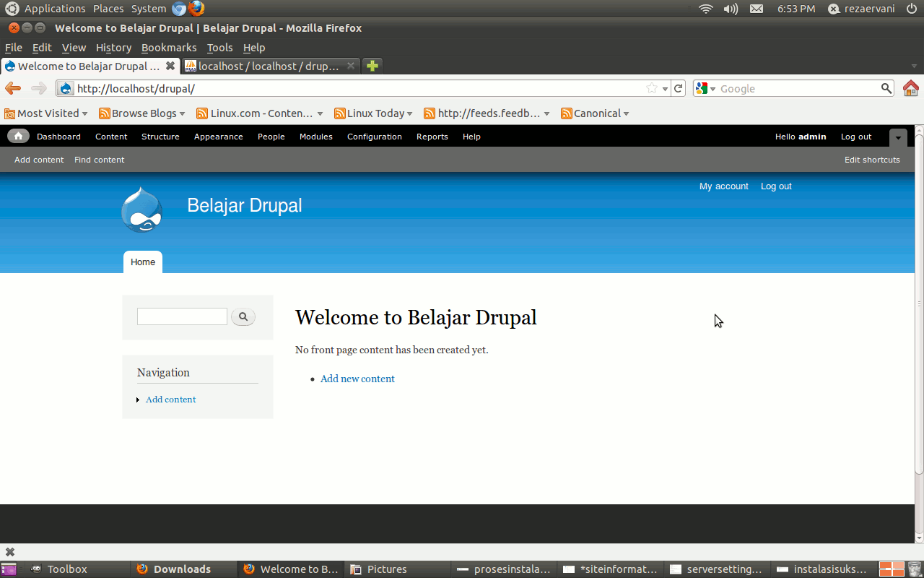Click the Drupal drop logo

[x=141, y=210]
